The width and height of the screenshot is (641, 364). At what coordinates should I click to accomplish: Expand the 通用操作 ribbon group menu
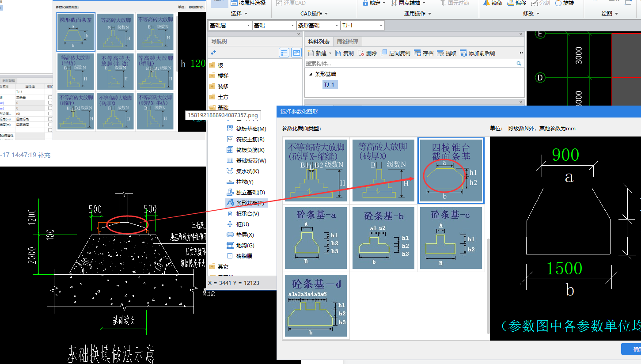click(417, 14)
